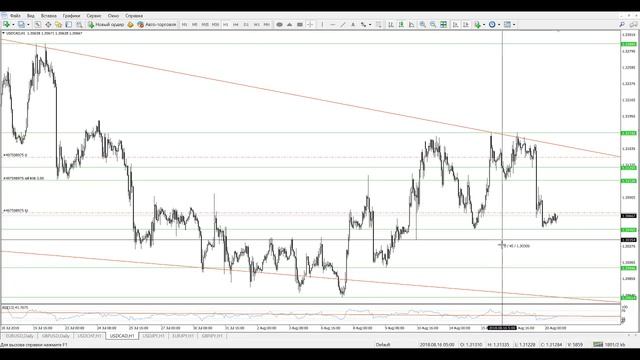Select the text label tool

353,24
